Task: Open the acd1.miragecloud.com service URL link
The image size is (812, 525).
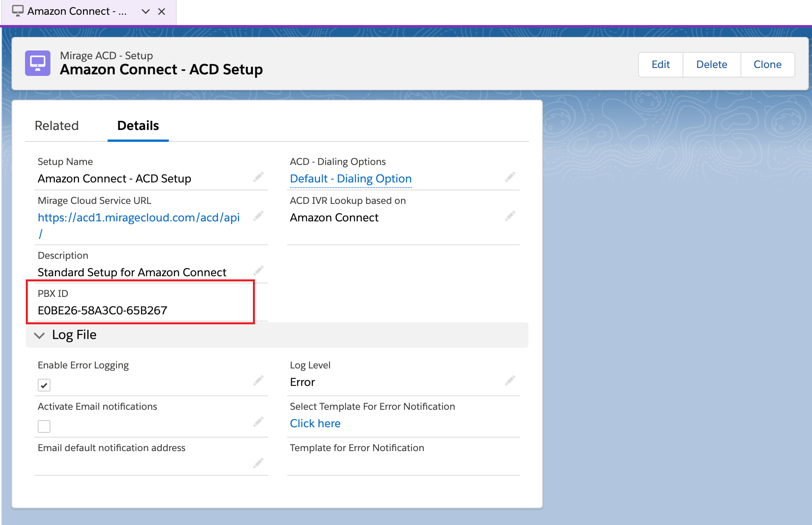Action: click(139, 225)
